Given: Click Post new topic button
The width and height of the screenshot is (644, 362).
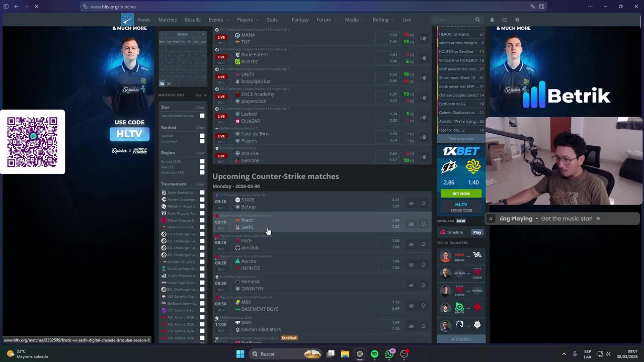Looking at the screenshot, I should (461, 139).
